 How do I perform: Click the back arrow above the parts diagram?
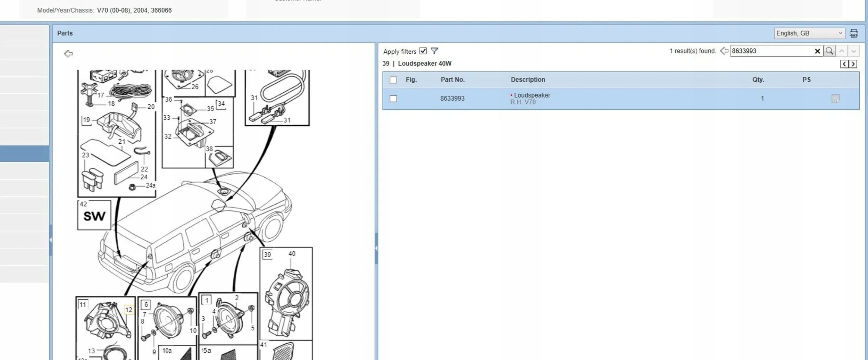coord(68,53)
